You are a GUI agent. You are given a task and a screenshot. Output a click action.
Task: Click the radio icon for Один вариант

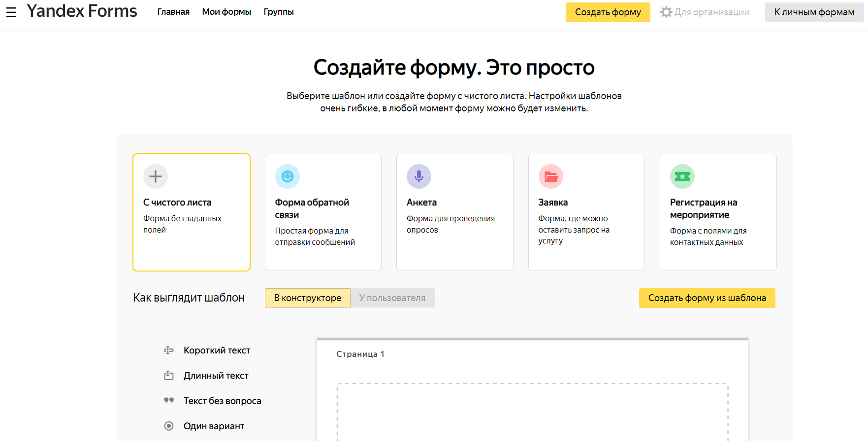coord(169,426)
